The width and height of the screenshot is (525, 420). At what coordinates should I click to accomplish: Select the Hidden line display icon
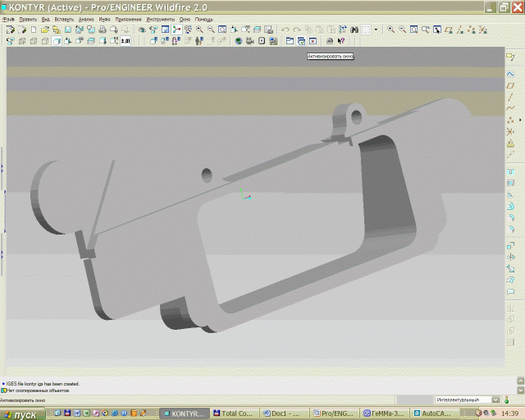coord(34,41)
